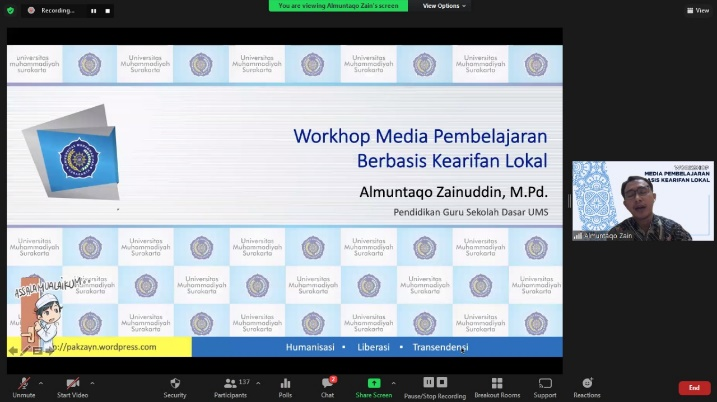
Task: Click the screen-viewing green banner
Action: coord(338,6)
